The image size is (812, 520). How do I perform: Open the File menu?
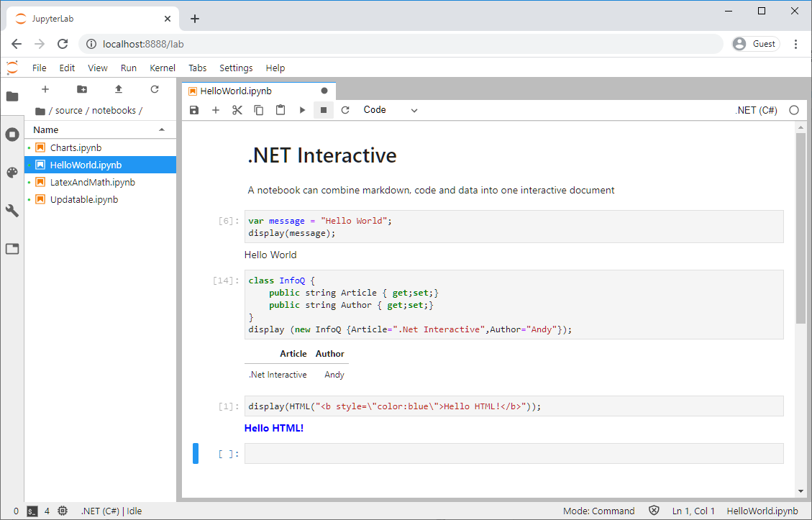pyautogui.click(x=40, y=68)
